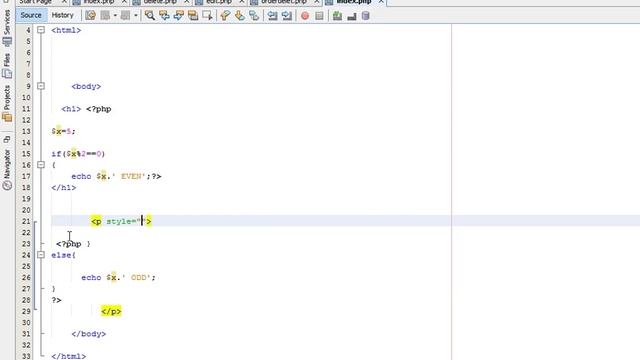This screenshot has height=360, width=640.
Task: Collapse the code fold on line 16
Action: coord(41,165)
